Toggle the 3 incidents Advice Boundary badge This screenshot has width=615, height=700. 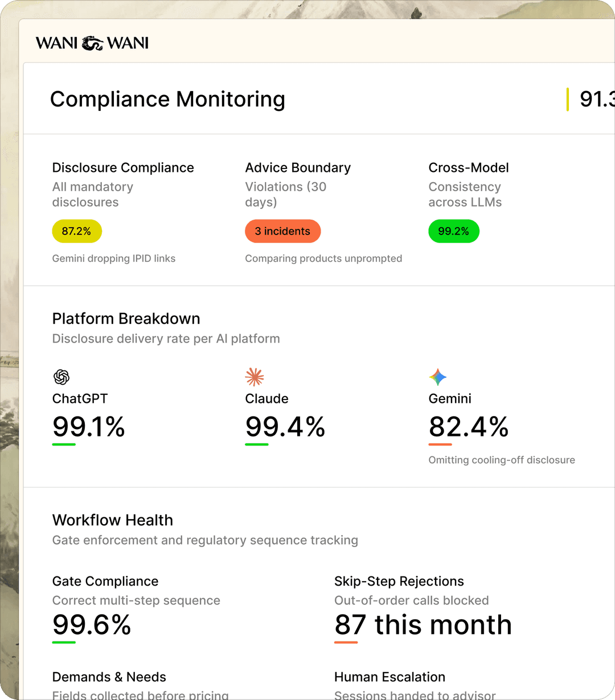coord(282,231)
